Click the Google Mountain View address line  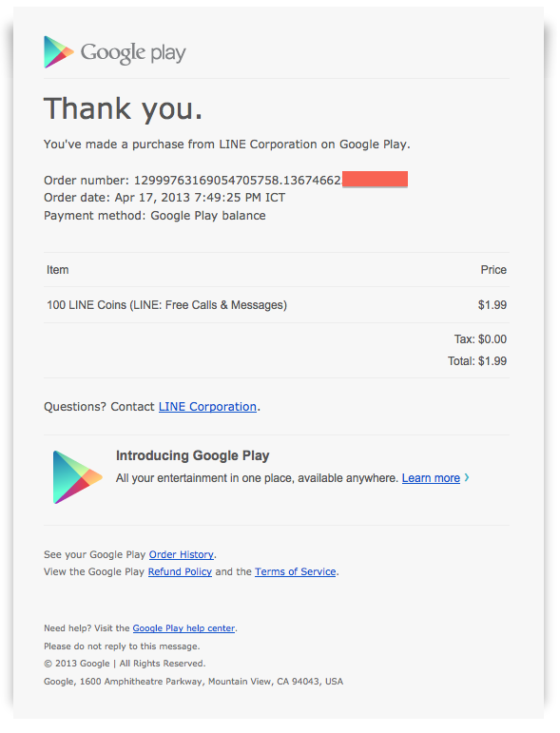[x=194, y=682]
